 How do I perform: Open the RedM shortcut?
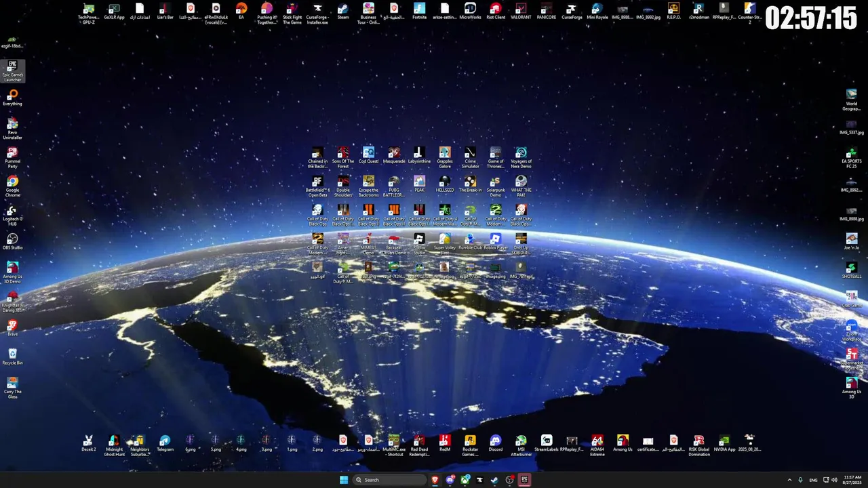[445, 443]
